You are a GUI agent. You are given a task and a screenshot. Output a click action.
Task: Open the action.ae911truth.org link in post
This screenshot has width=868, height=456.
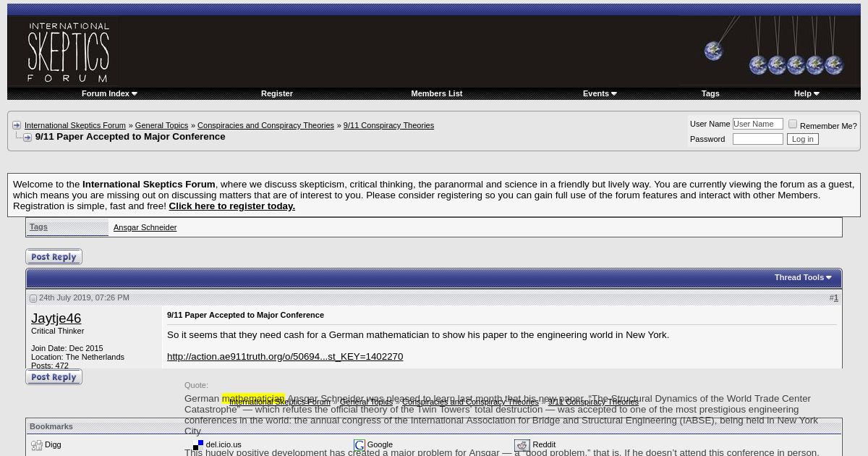click(x=285, y=356)
